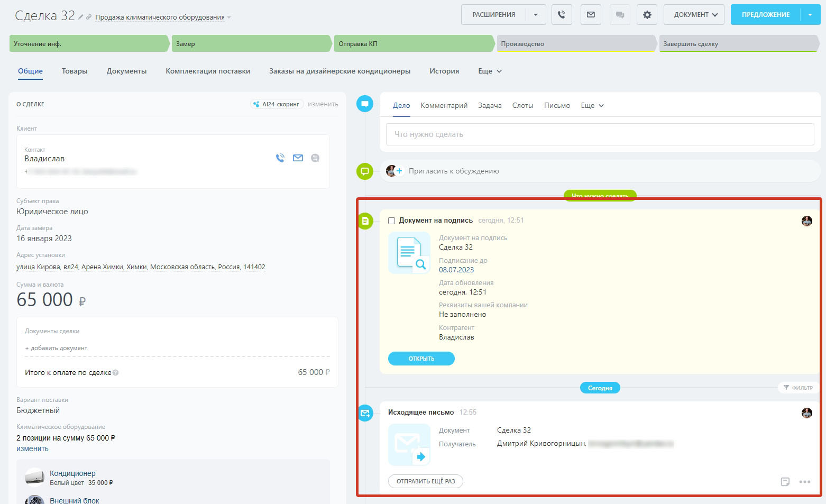This screenshot has width=826, height=504.
Task: Click ОТПРАВИТЬ ЕЩЁ РАЗ button
Action: (425, 481)
